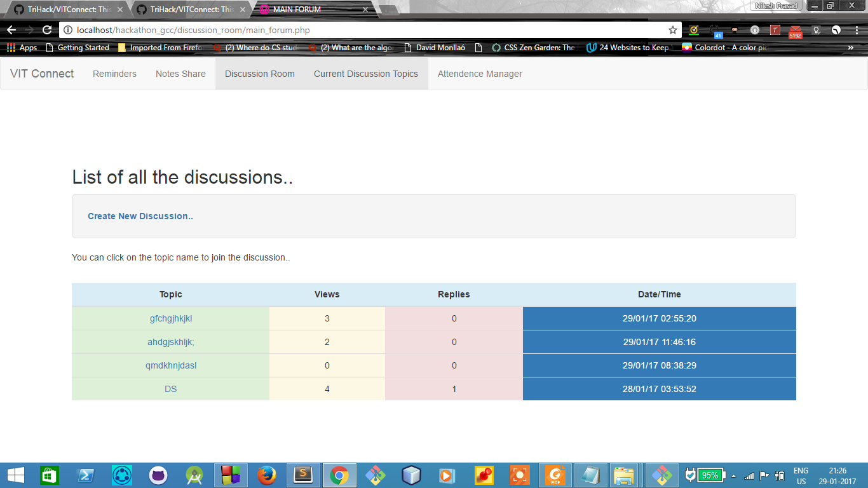Open the Gmail extension showing 5192
Viewport: 868px width, 488px height.
click(796, 30)
